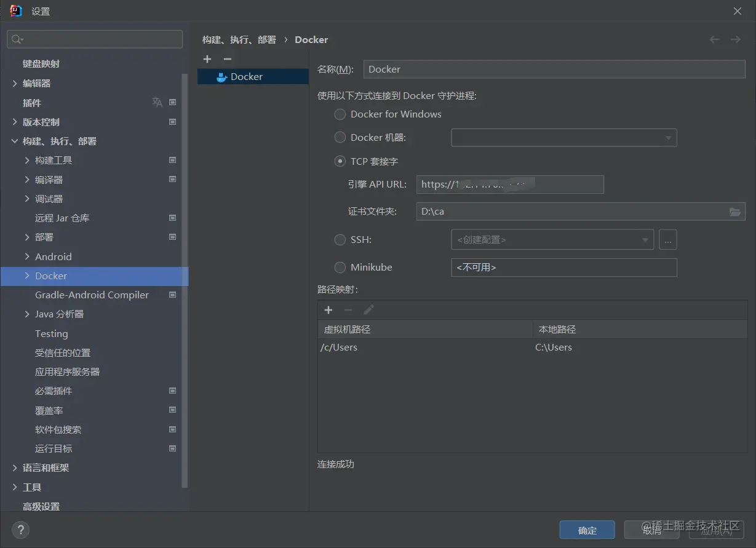Click the project-level icon beside Gradle-Android Compiler
This screenshot has width=756, height=548.
point(172,295)
